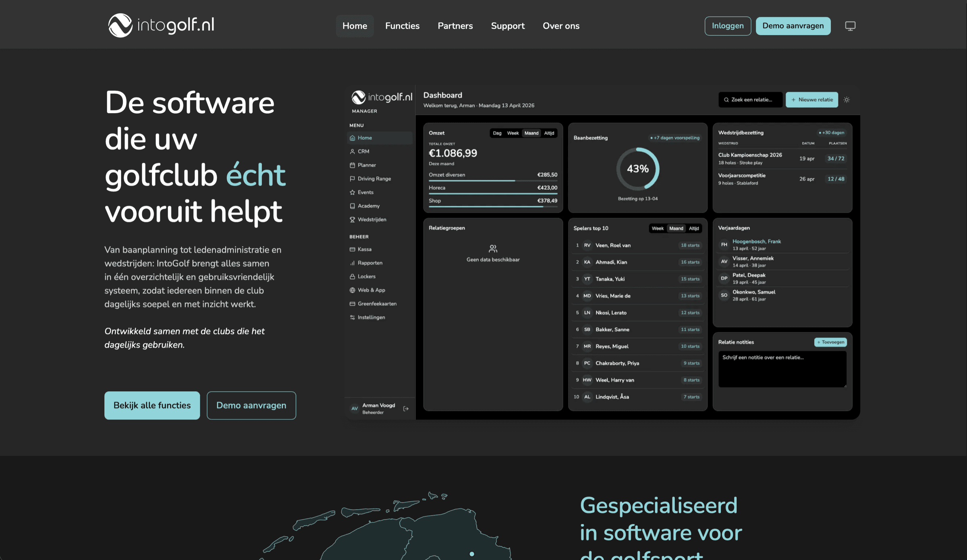Open birthday entry Patel, Deepak
This screenshot has height=560, width=967.
pyautogui.click(x=782, y=278)
